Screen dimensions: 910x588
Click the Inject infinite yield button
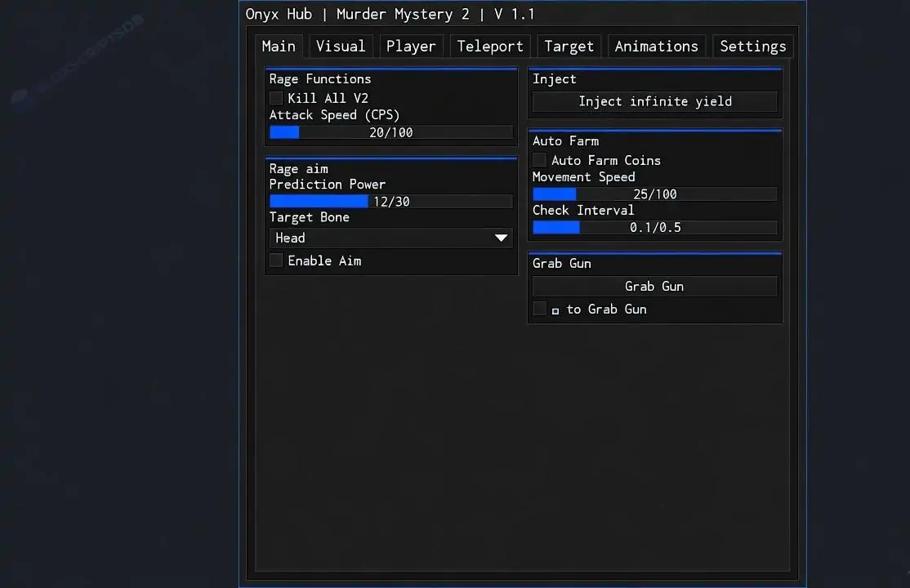pos(654,101)
